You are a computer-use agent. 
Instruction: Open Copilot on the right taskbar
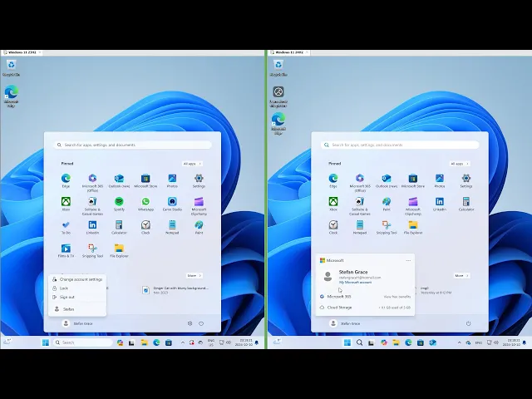click(384, 342)
